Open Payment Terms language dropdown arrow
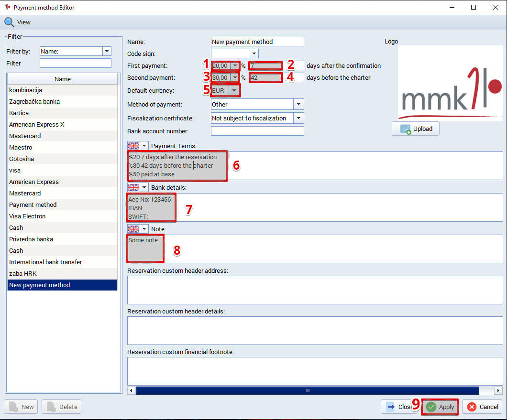 (x=144, y=146)
